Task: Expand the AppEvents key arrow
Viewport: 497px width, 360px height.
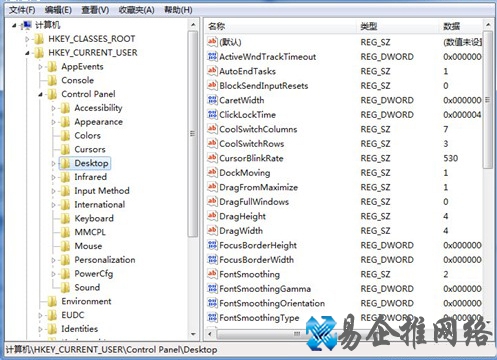Action: click(x=40, y=67)
